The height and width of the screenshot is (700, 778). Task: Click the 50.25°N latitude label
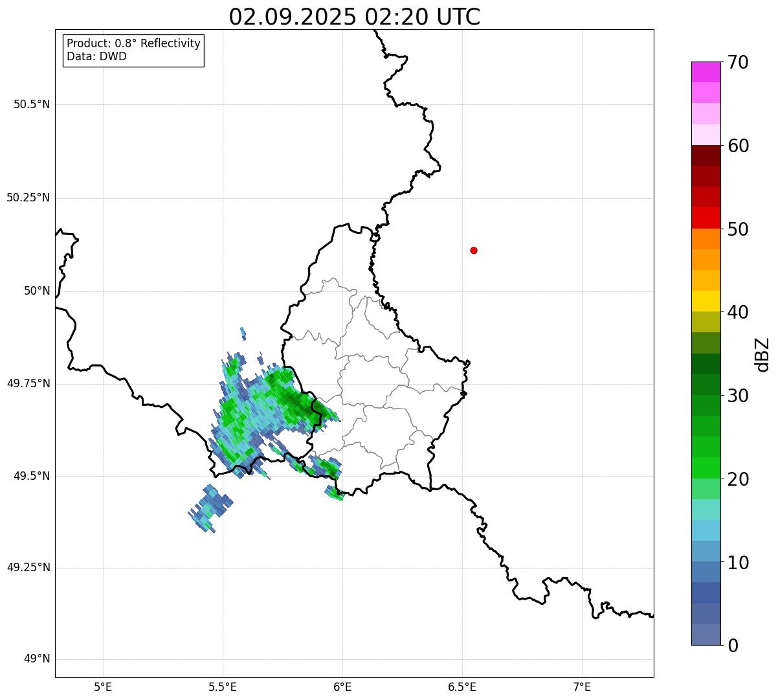pos(28,198)
